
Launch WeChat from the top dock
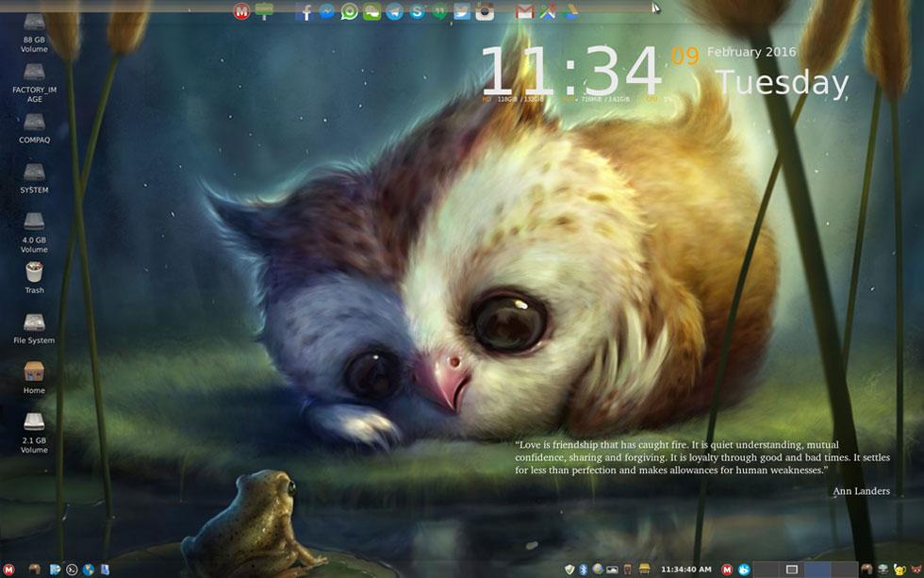[371, 11]
